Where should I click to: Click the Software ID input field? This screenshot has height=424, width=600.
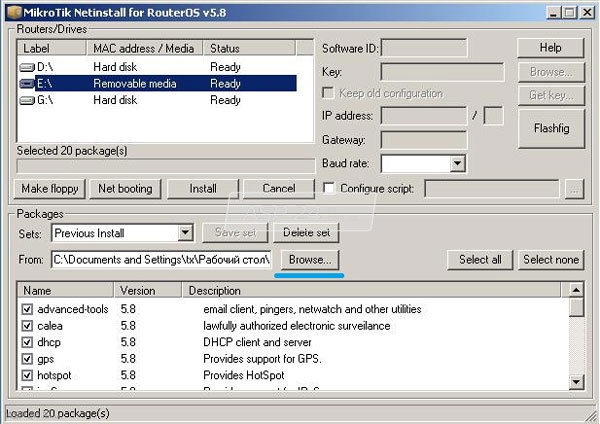[424, 49]
